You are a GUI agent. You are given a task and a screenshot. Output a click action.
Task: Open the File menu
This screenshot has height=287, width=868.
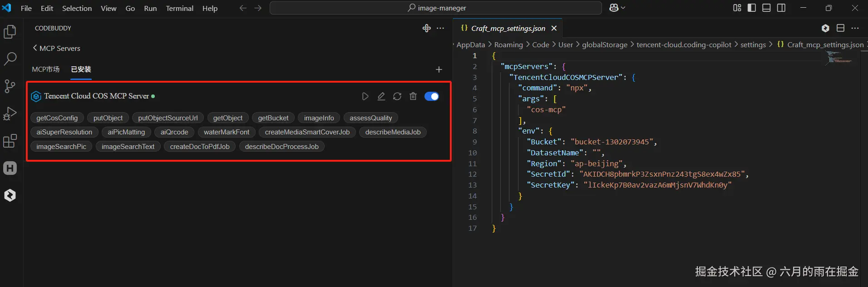(x=26, y=8)
